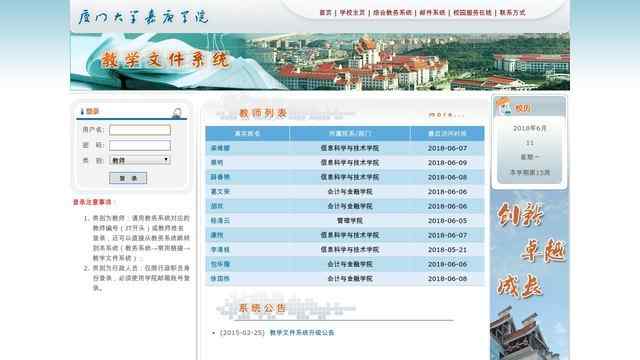Click the 星期一 weekday label in calendar widget
Screen dimensions: 640x360
click(x=529, y=157)
